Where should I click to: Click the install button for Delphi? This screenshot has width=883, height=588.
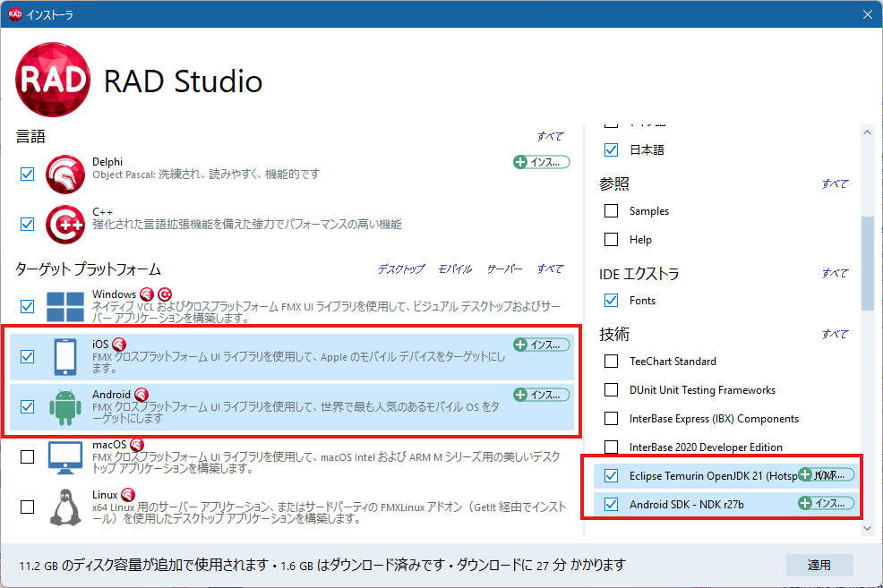[x=541, y=163]
